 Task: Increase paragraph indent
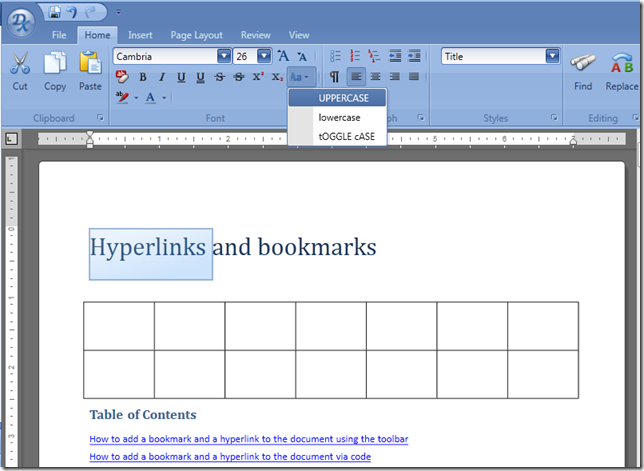(x=414, y=56)
